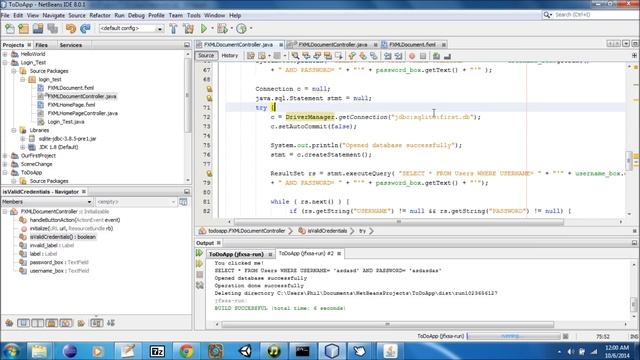Click the Stop Macro Recording square icon
Image resolution: width=640 pixels, height=360 pixels.
coord(423,56)
